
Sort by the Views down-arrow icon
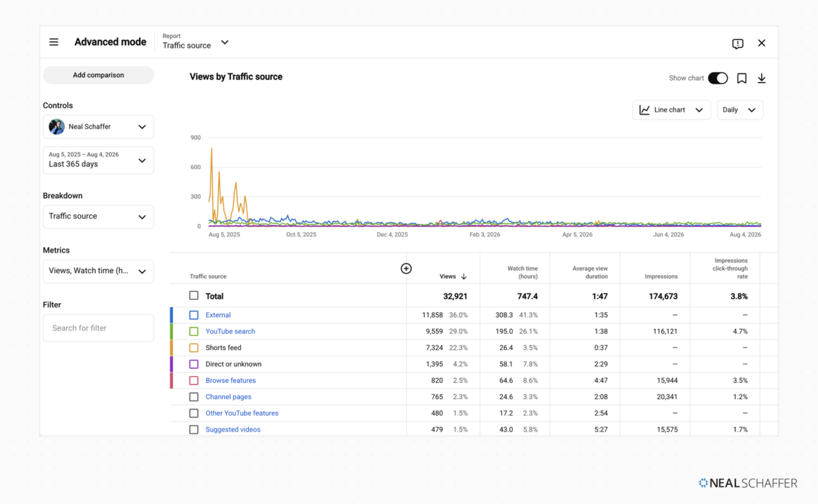coord(464,277)
